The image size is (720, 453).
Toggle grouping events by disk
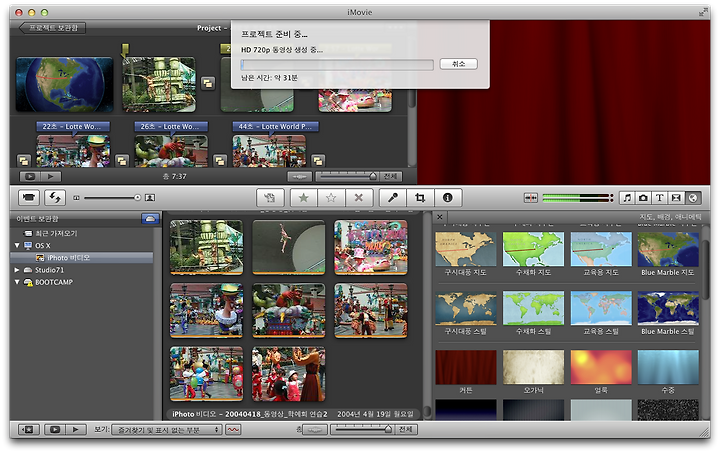(151, 218)
